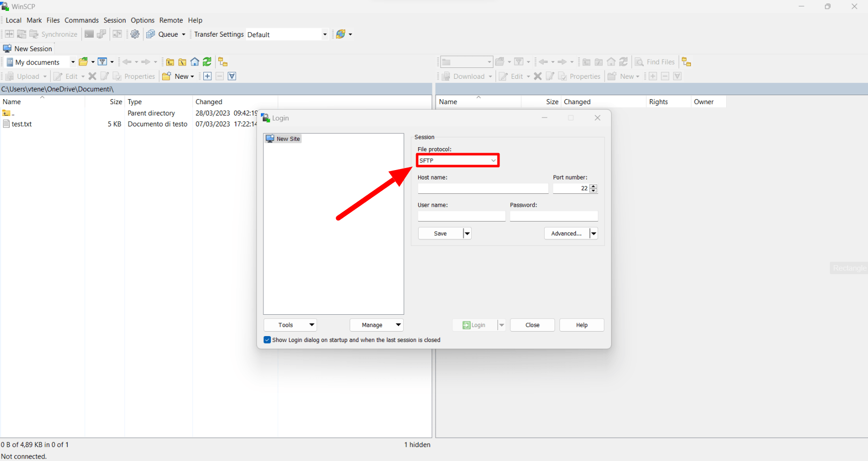Open the Commands menu
Screen dimensions: 868x461
click(x=81, y=20)
